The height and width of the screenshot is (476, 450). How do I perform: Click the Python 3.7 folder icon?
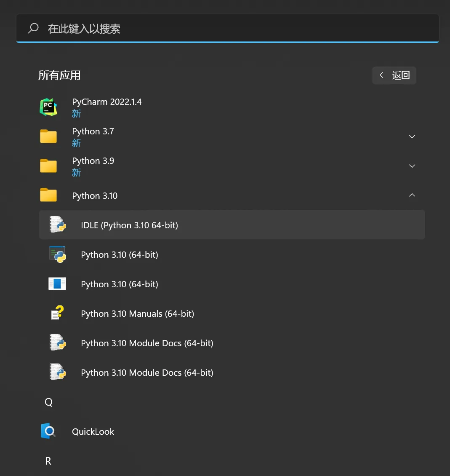[48, 136]
